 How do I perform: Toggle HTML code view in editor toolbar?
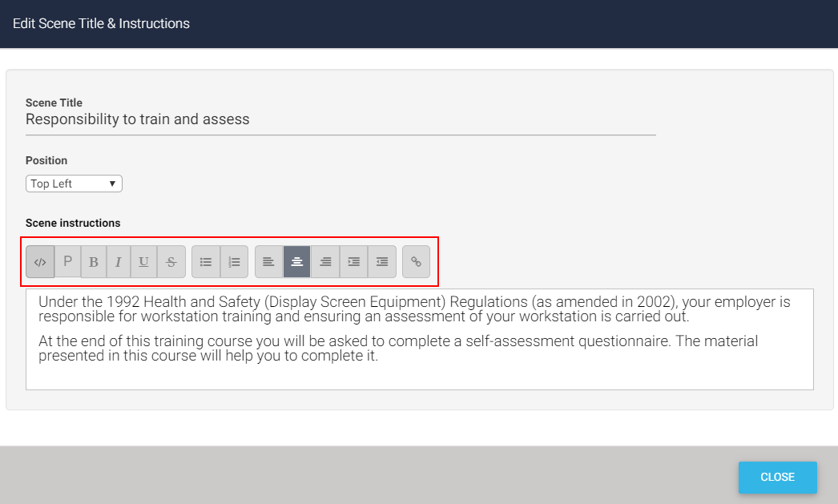click(40, 262)
